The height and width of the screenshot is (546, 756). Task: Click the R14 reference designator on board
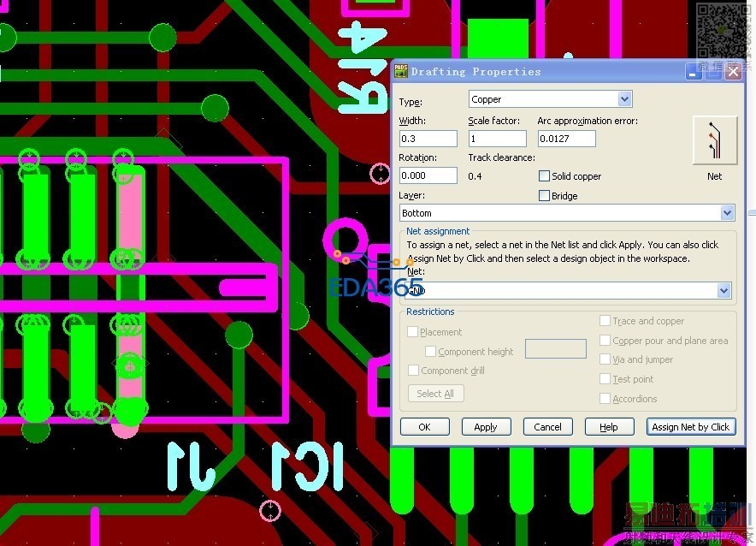(x=363, y=67)
